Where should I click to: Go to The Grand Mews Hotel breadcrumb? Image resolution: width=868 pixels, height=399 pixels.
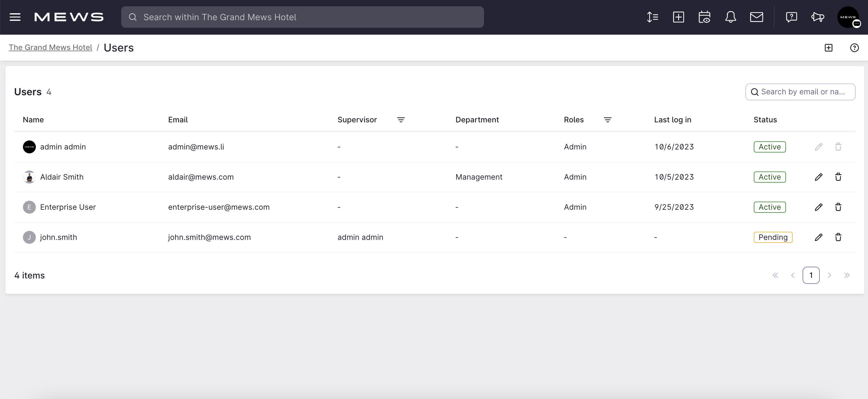point(50,48)
